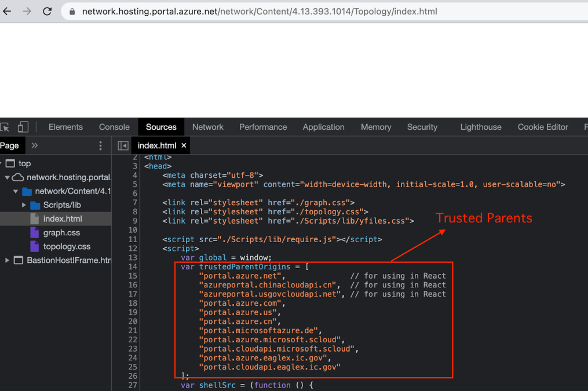Image resolution: width=588 pixels, height=391 pixels.
Task: Click the shellSrc variable name
Action: (217, 385)
